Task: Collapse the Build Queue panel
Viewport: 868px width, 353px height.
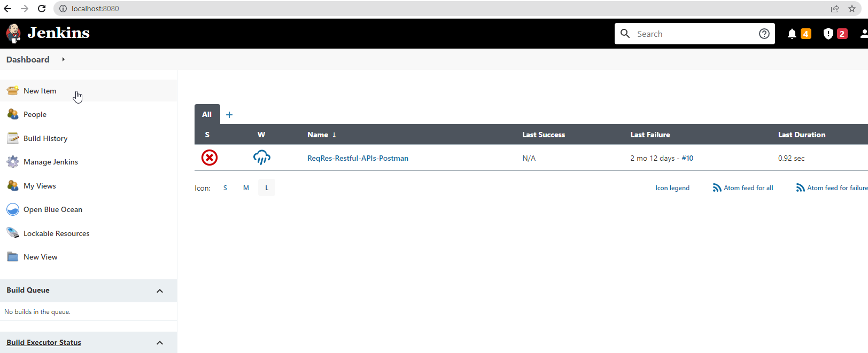Action: 160,291
